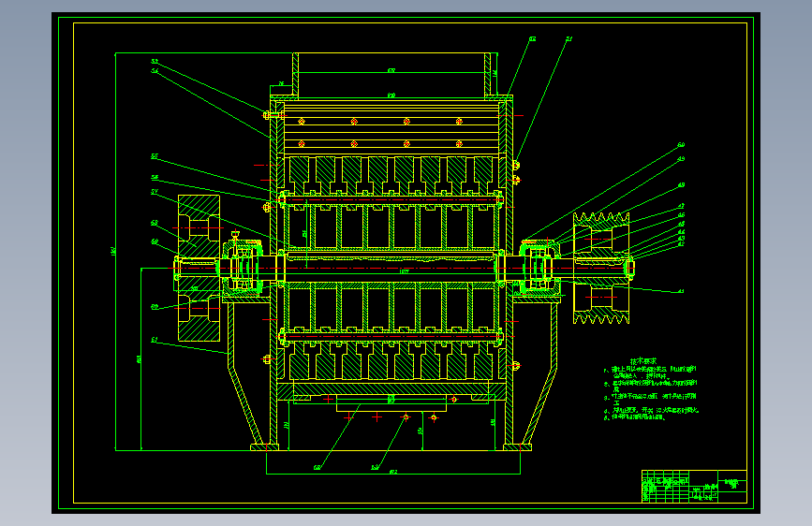812x526 pixels.
Task: Select part callout number 47
Action: 681,206
